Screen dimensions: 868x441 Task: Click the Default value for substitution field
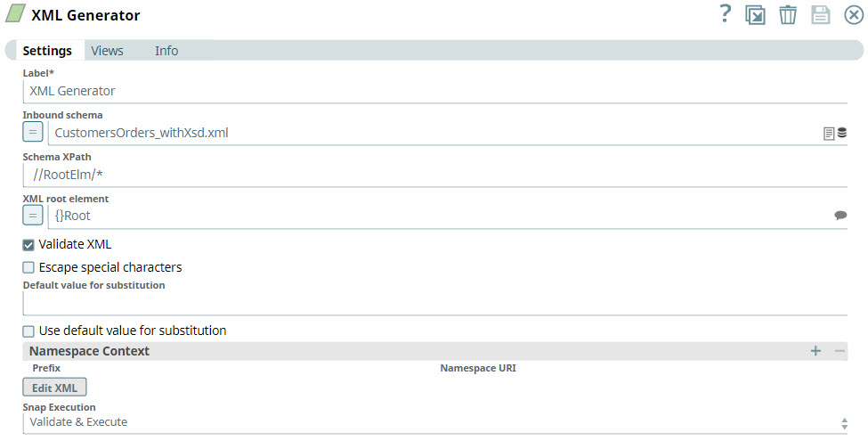[434, 304]
